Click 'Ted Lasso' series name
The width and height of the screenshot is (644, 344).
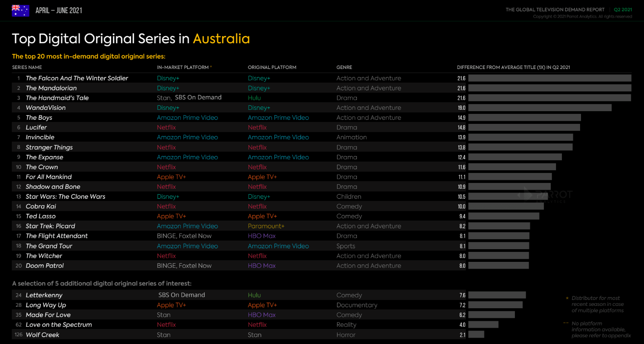tap(41, 216)
